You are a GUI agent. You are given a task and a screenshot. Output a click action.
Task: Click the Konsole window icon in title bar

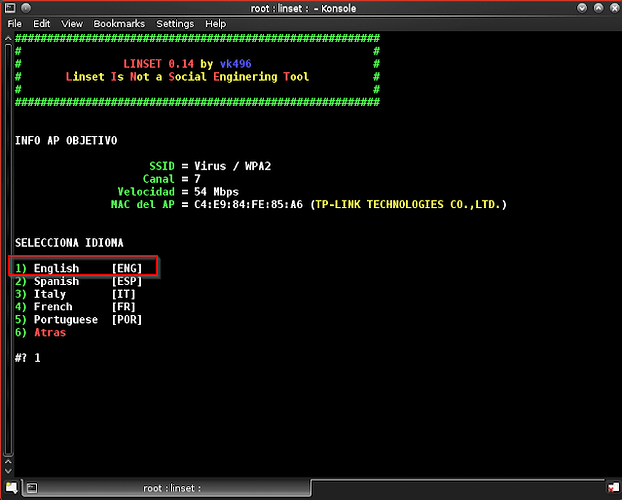tap(10, 8)
